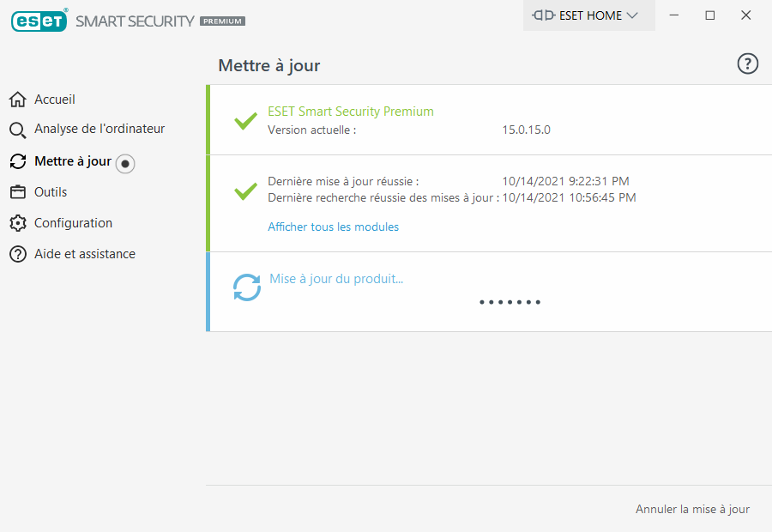Click the timestamp 10/14/2021 10:56:45 PM
Image resolution: width=772 pixels, height=532 pixels.
tap(570, 197)
